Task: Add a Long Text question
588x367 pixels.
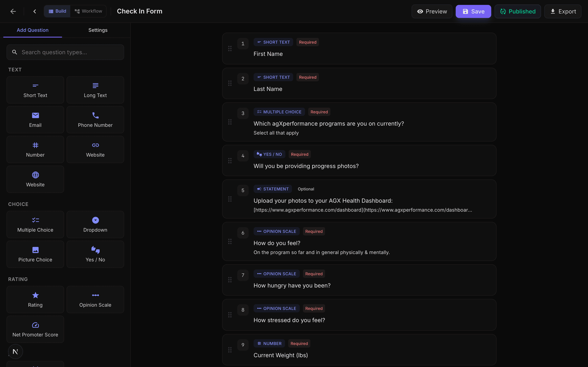Action: (95, 90)
